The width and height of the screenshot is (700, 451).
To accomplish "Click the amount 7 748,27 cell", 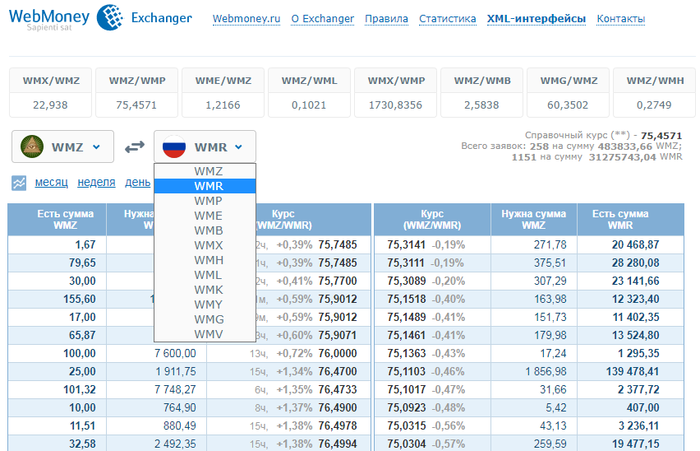I will coord(175,389).
